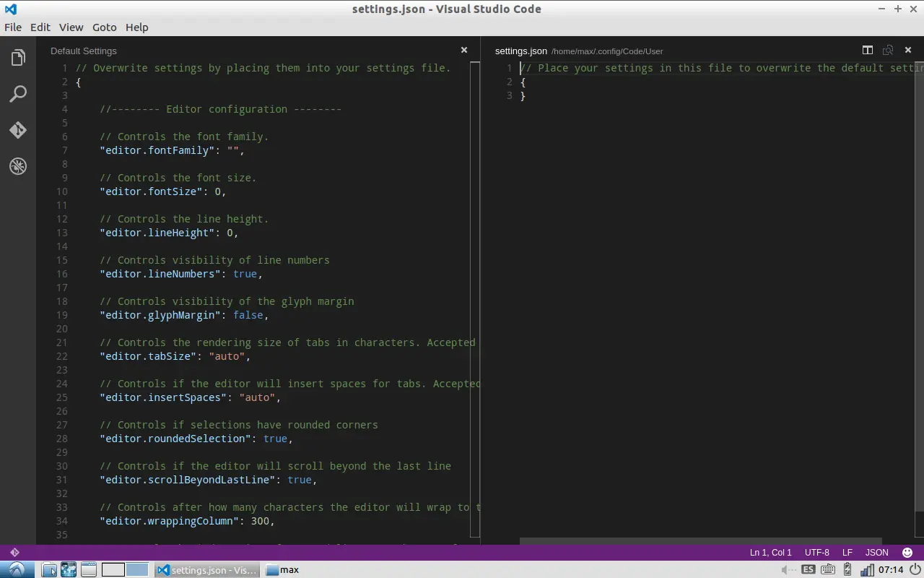924x578 pixels.
Task: Click the "editor.wrappingColumn" setting key
Action: [169, 521]
